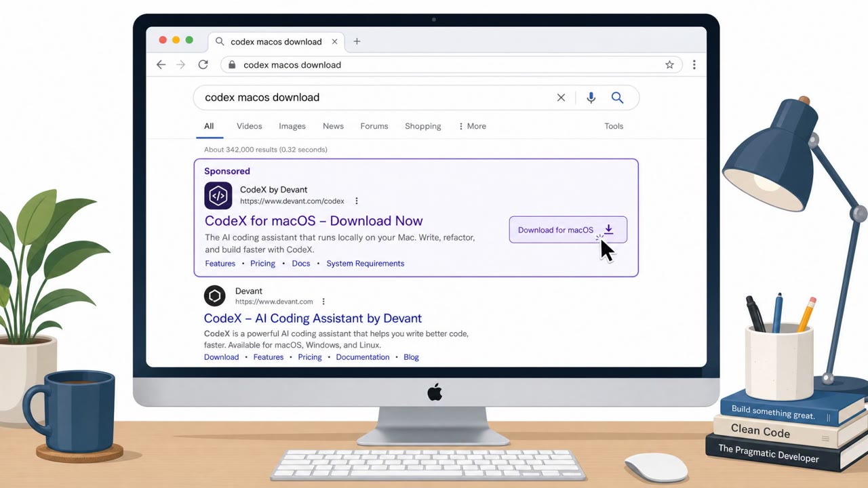Open the Documentation link

coord(363,357)
